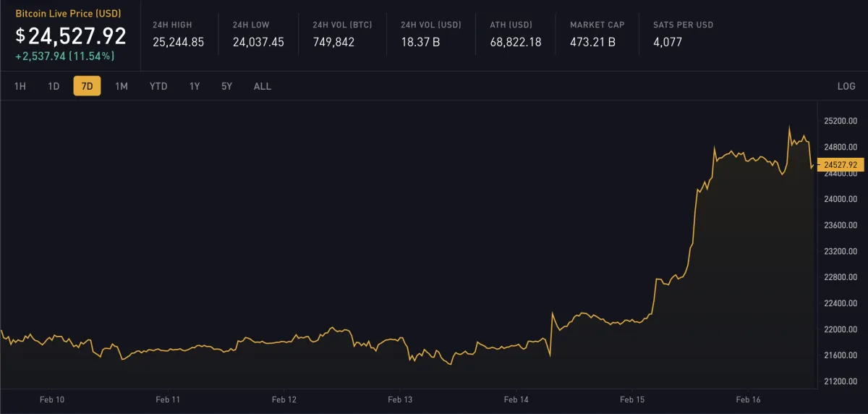Click the MARKET CAP value 473.21 B
This screenshot has height=414, width=868.
[592, 42]
